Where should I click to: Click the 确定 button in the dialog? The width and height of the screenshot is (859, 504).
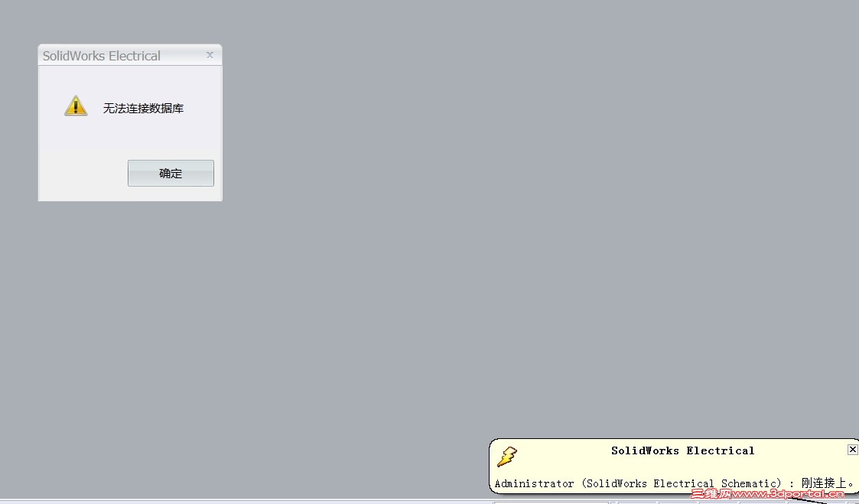[171, 173]
